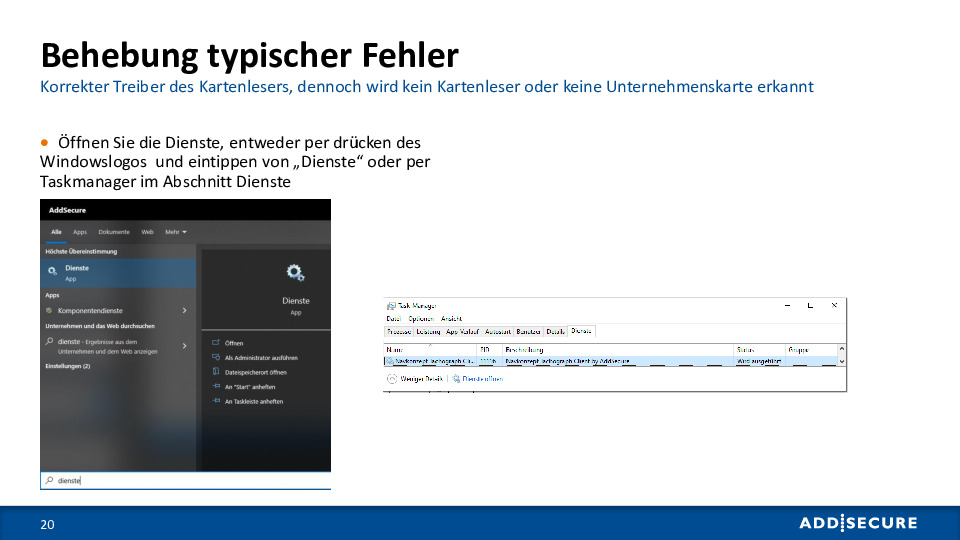Select the Dienste tab in Task Manager
Image resolution: width=960 pixels, height=540 pixels.
click(581, 331)
